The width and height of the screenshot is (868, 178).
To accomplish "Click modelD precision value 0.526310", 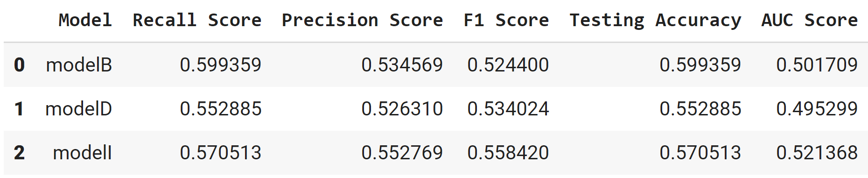I will pos(402,109).
